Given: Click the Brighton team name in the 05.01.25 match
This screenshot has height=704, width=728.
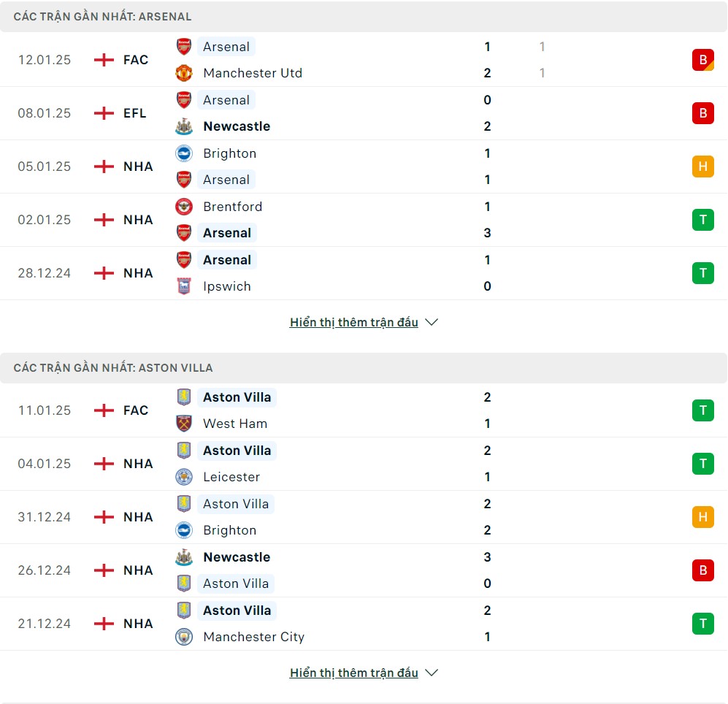Looking at the screenshot, I should [230, 153].
